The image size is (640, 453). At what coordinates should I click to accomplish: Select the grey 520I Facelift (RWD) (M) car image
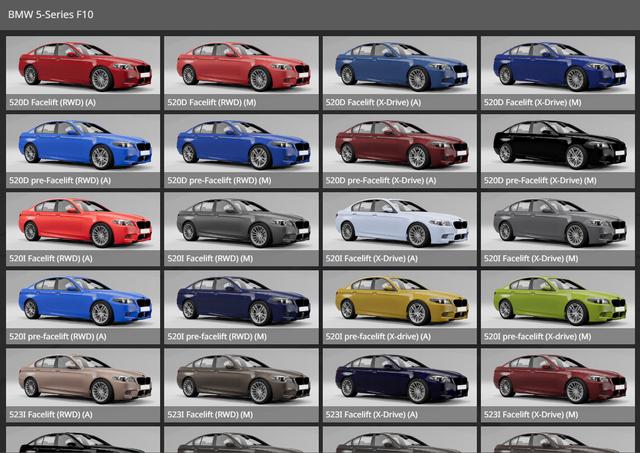click(241, 221)
